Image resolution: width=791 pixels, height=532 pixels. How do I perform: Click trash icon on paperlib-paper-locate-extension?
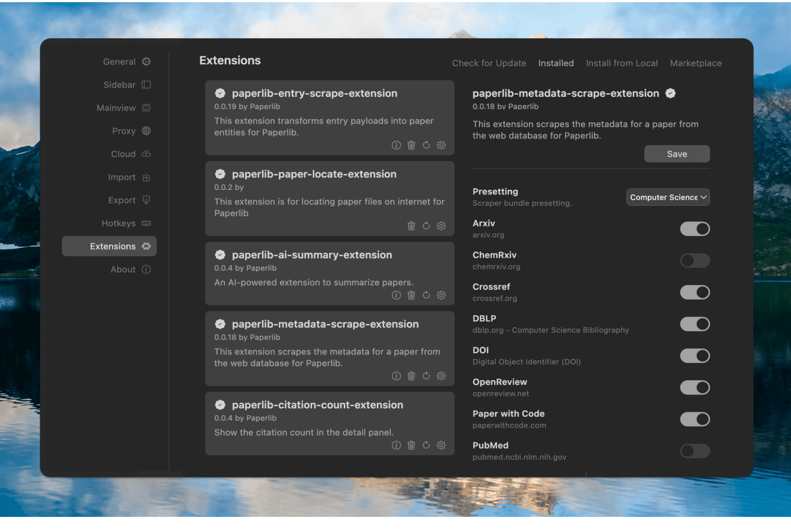tap(411, 226)
